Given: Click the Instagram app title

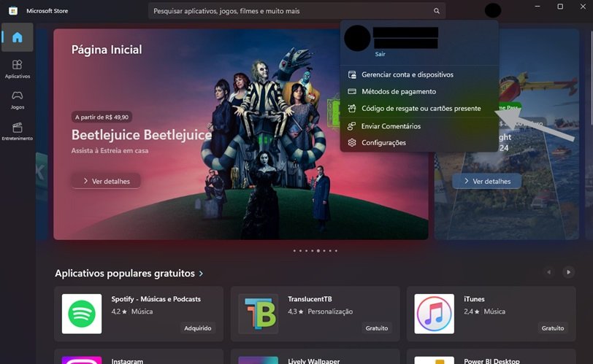Looking at the screenshot, I should [x=127, y=361].
